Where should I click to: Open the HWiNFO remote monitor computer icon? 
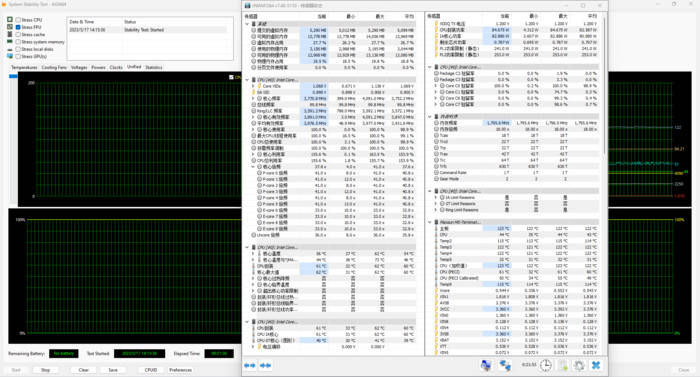coord(486,365)
